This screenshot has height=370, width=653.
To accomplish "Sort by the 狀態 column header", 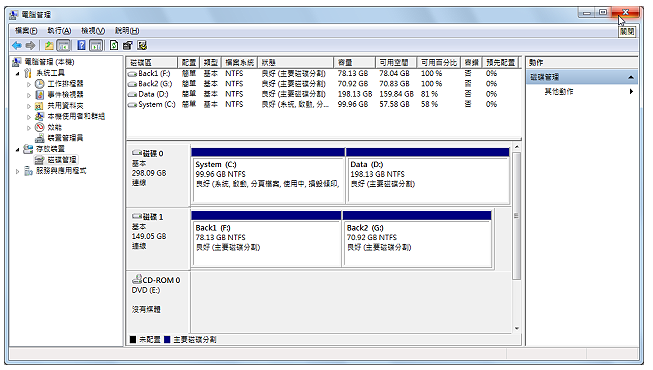I will point(295,62).
